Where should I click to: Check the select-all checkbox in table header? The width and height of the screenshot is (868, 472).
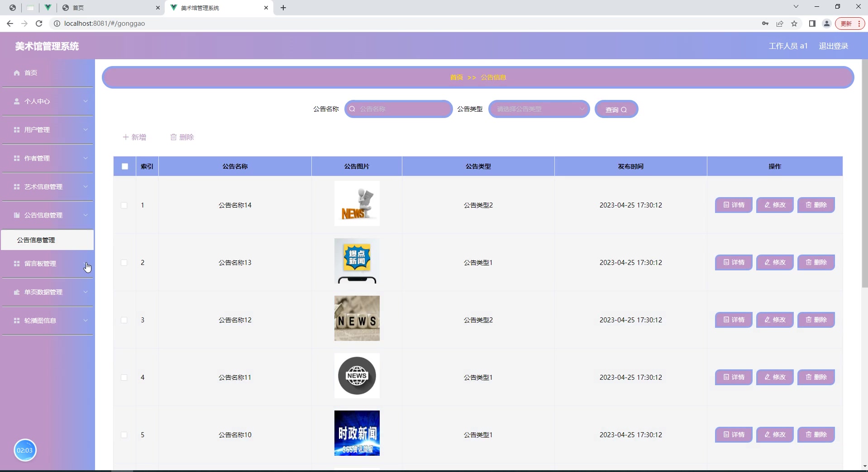coord(124,166)
